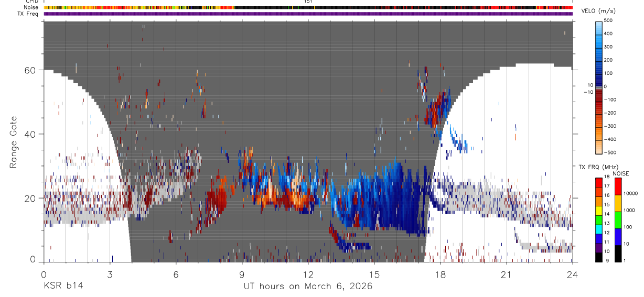644x297 pixels.
Task: Click the 'NOISE' legend title
Action: point(620,173)
